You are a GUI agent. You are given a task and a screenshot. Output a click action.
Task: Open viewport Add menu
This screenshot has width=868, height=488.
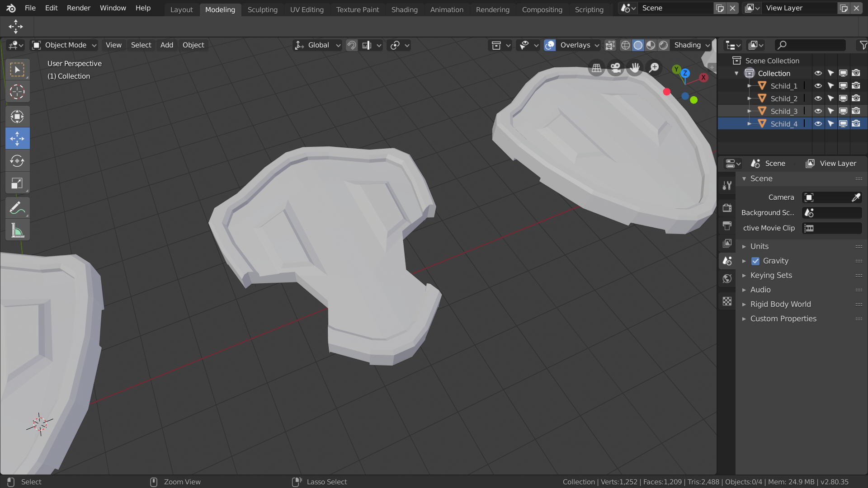click(167, 45)
